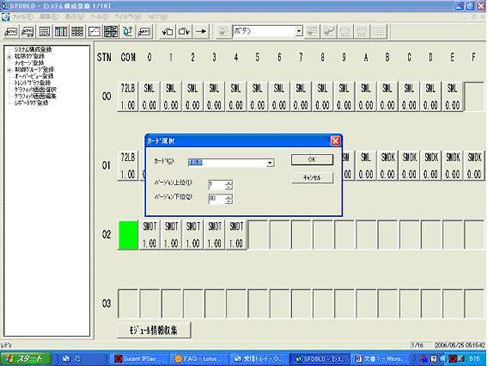Click the blue cylinder refresh toolbar icon
This screenshot has height=366, width=488.
click(x=128, y=32)
